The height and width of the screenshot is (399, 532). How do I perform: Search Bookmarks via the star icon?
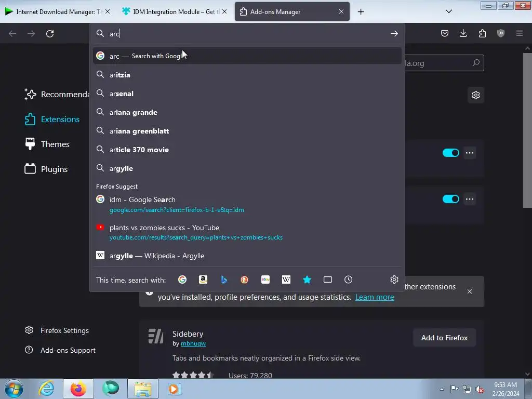[307, 280]
